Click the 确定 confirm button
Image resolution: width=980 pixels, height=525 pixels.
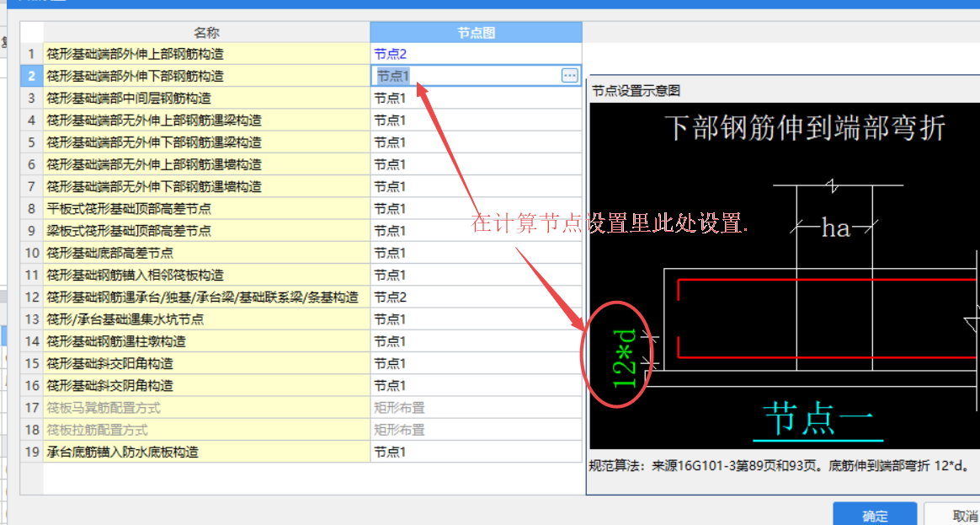click(875, 514)
